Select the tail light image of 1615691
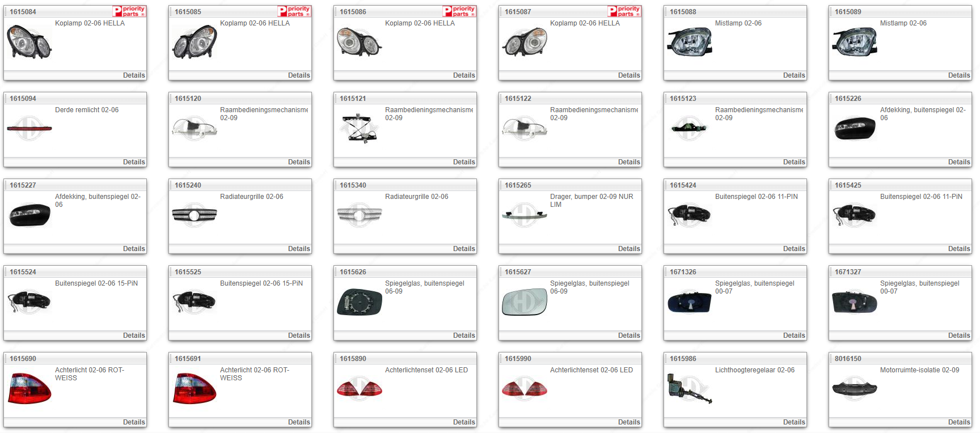Viewport: 980px width, 433px height. pos(195,388)
